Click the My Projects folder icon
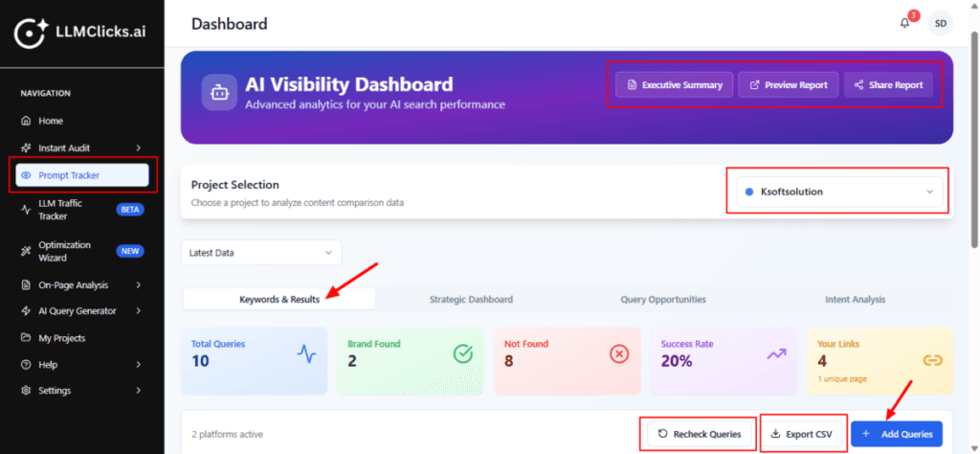The width and height of the screenshot is (980, 454). (27, 338)
